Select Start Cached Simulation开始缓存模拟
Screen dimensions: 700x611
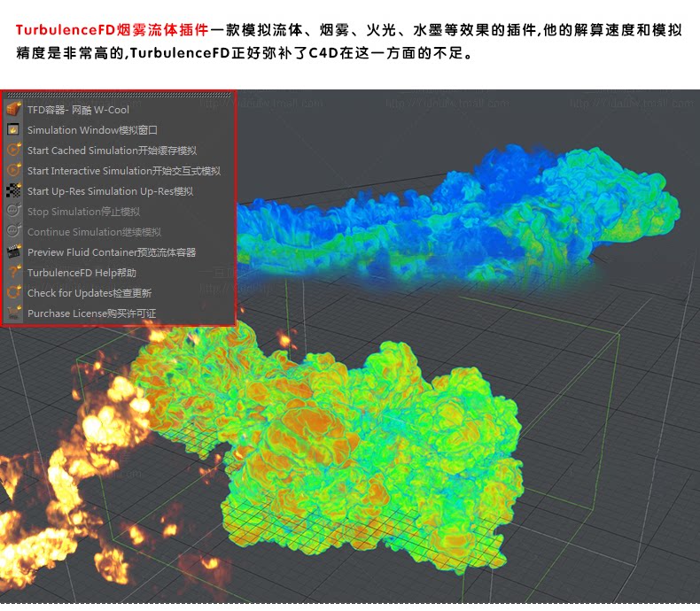(112, 151)
